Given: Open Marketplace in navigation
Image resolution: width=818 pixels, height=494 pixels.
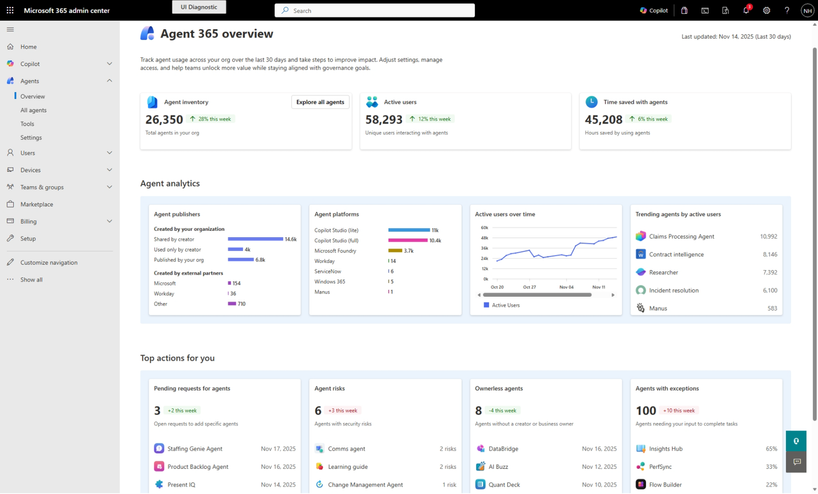Looking at the screenshot, I should [37, 204].
